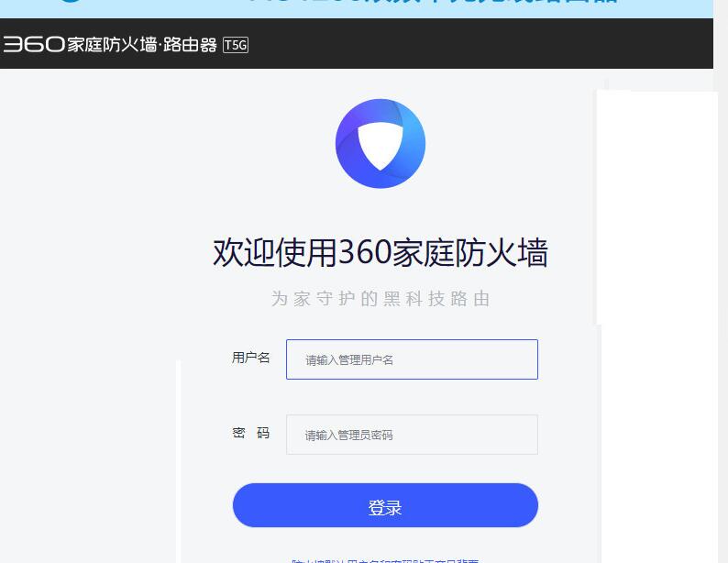Click the cropped blue banner text at top
The image size is (728, 563).
point(434,2)
